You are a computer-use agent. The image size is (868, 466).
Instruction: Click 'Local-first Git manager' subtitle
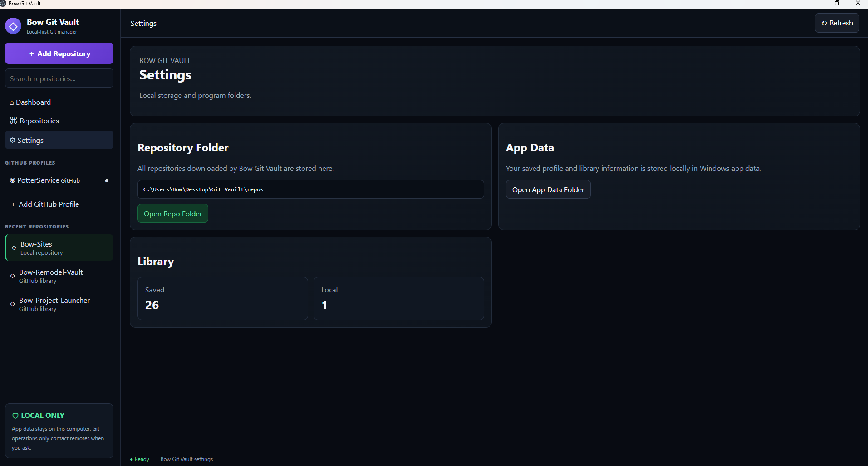52,32
